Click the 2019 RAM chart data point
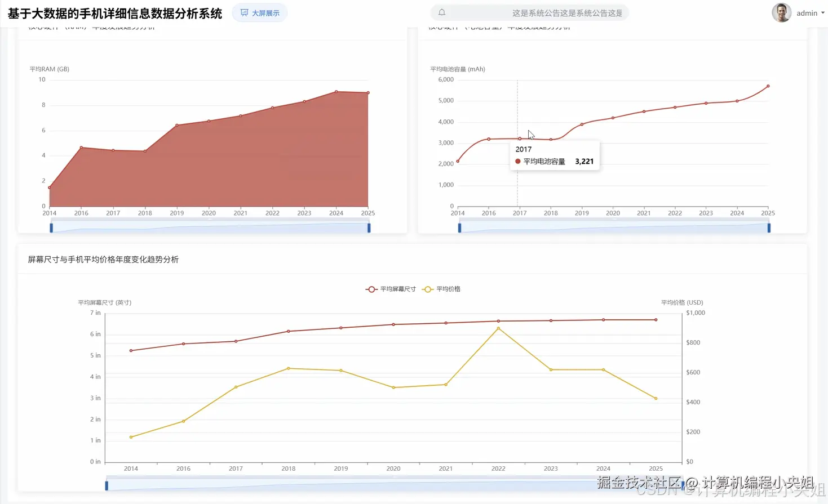 coord(177,125)
